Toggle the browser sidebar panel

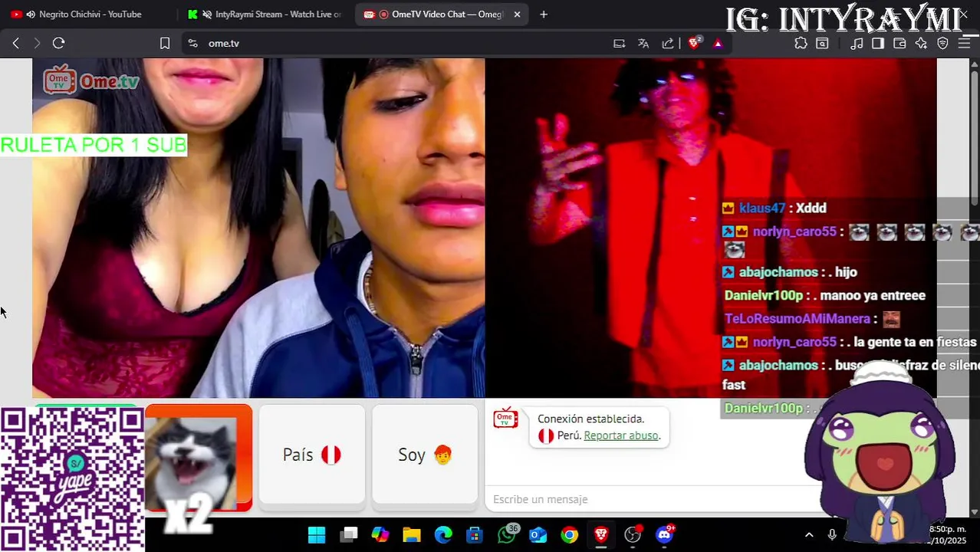coord(878,44)
